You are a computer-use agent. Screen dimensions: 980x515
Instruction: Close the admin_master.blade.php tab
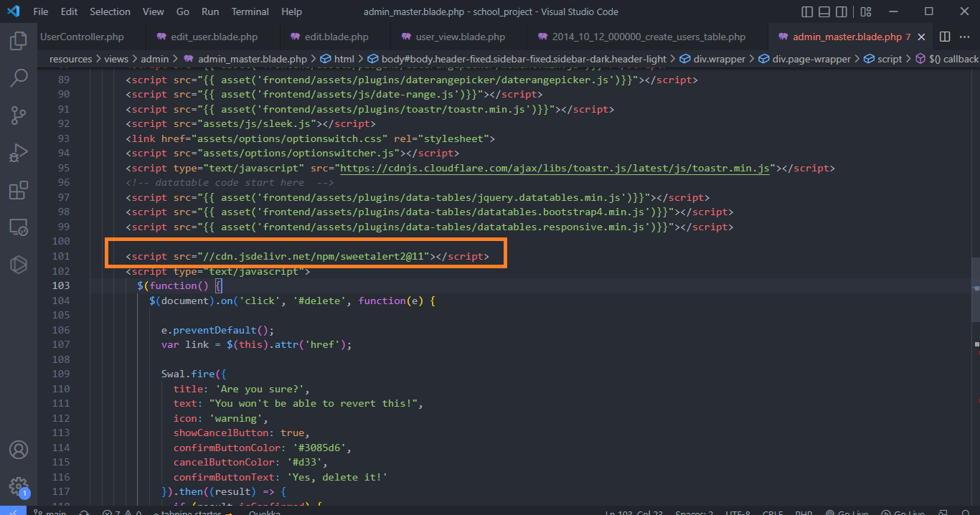tap(922, 37)
